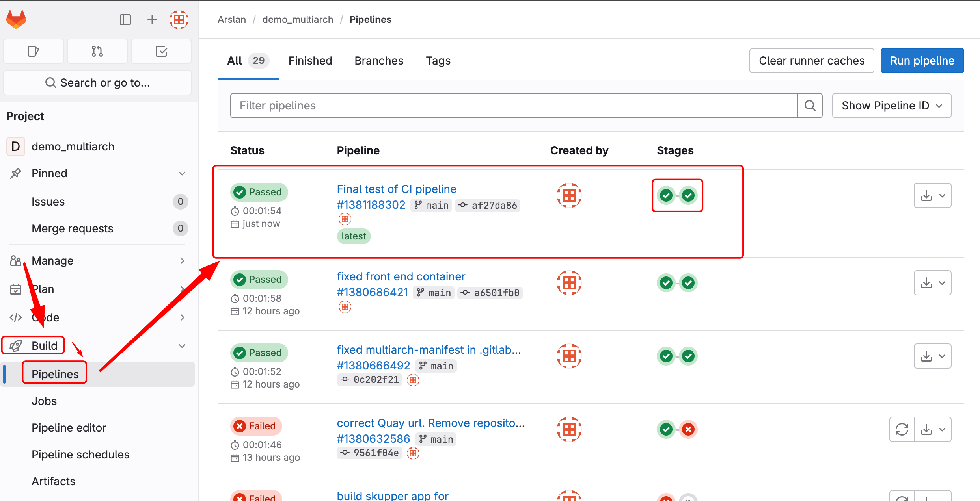Click the Failed status badge for #1380632586
The width and height of the screenshot is (980, 501).
[256, 426]
